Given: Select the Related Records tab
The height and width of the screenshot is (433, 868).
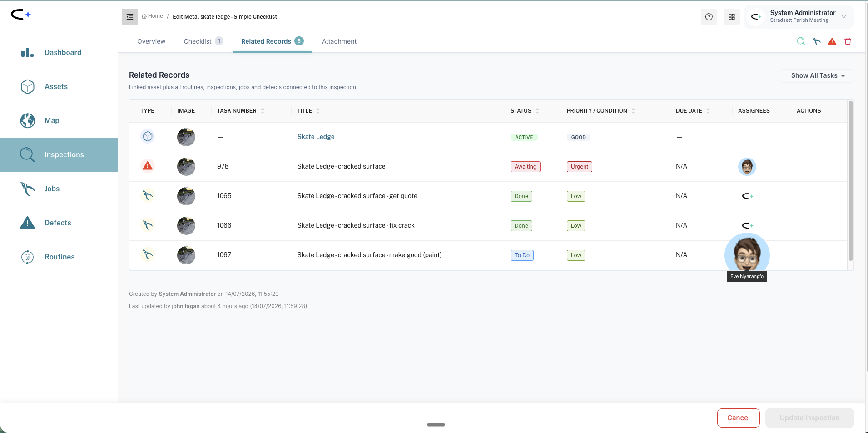Looking at the screenshot, I should click(272, 41).
